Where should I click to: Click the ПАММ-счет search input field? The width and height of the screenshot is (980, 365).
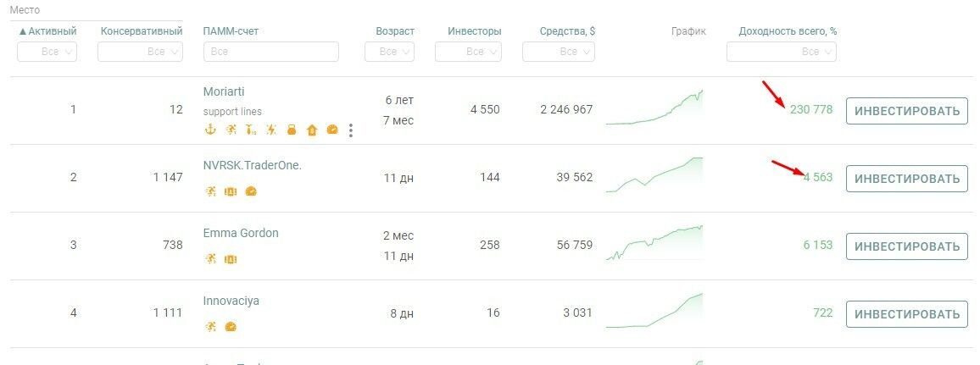point(271,52)
